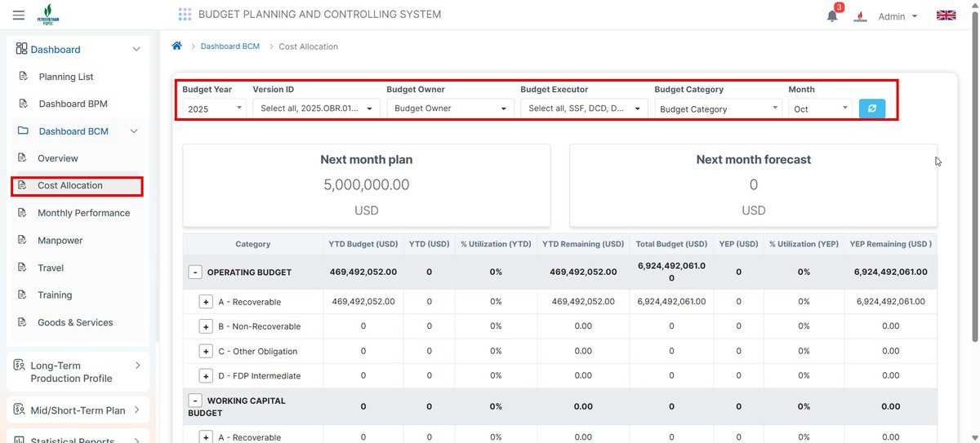The width and height of the screenshot is (980, 443).
Task: Open the notifications bell
Action: pyautogui.click(x=832, y=16)
